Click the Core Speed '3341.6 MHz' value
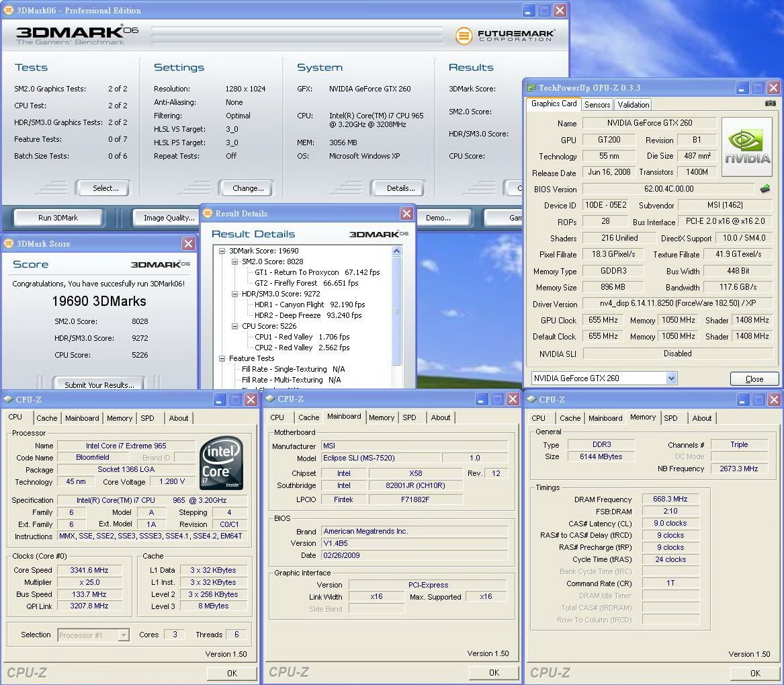Image resolution: width=784 pixels, height=685 pixels. pyautogui.click(x=89, y=571)
